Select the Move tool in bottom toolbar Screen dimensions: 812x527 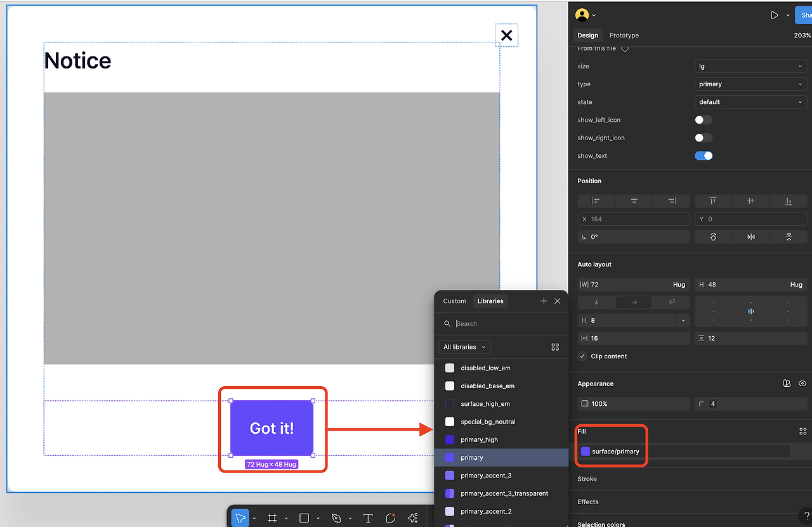240,518
